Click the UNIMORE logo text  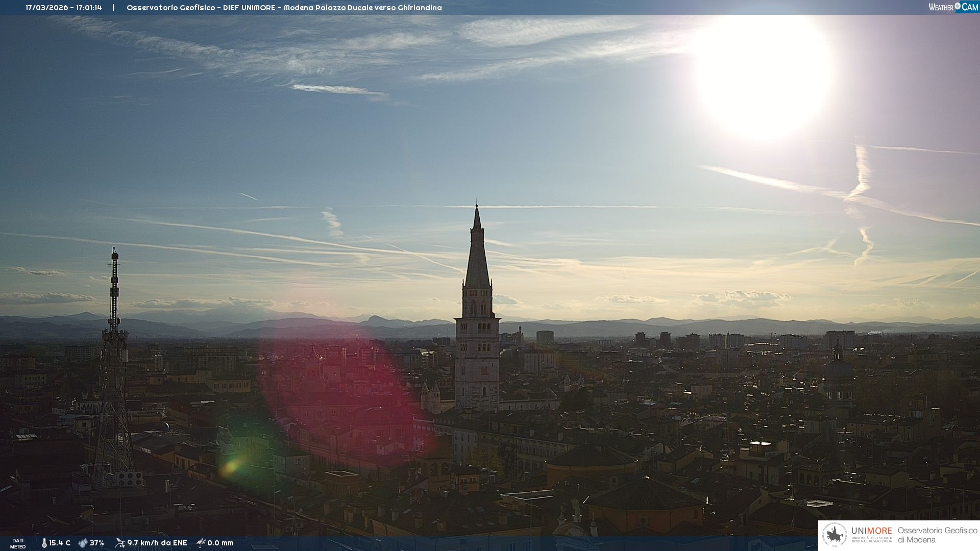pos(871,531)
